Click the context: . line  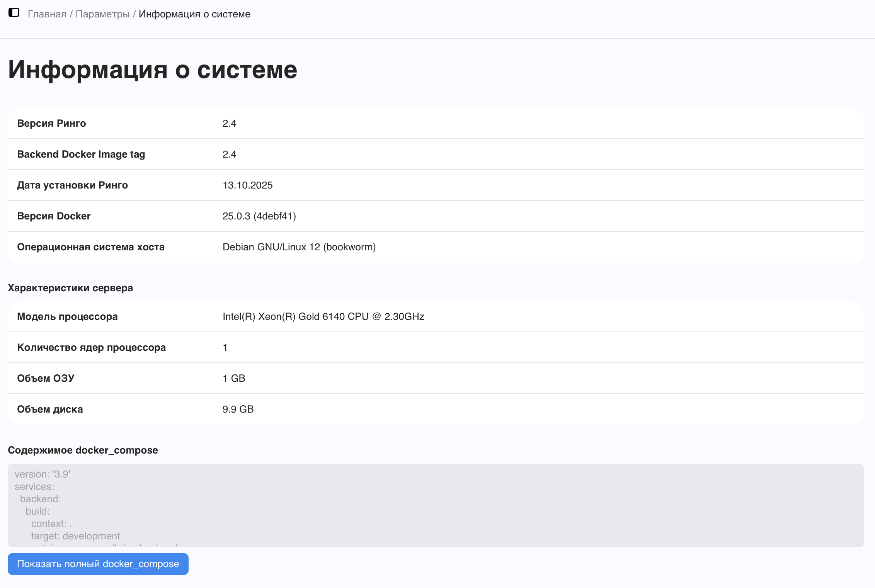(x=51, y=523)
